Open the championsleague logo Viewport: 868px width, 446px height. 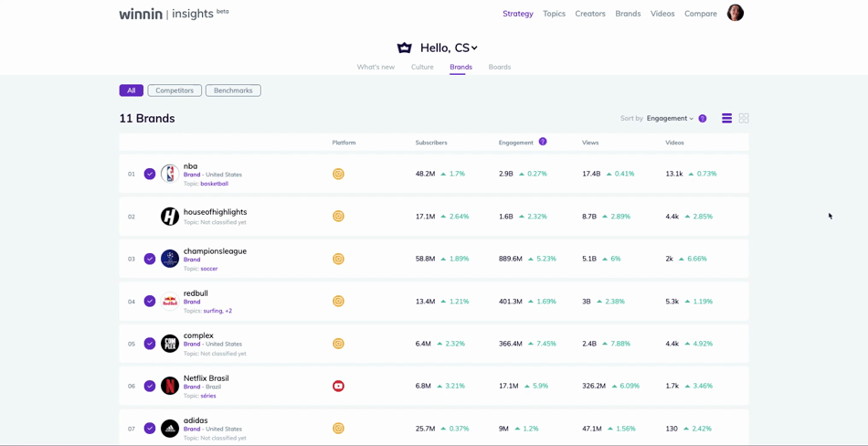[x=170, y=259]
